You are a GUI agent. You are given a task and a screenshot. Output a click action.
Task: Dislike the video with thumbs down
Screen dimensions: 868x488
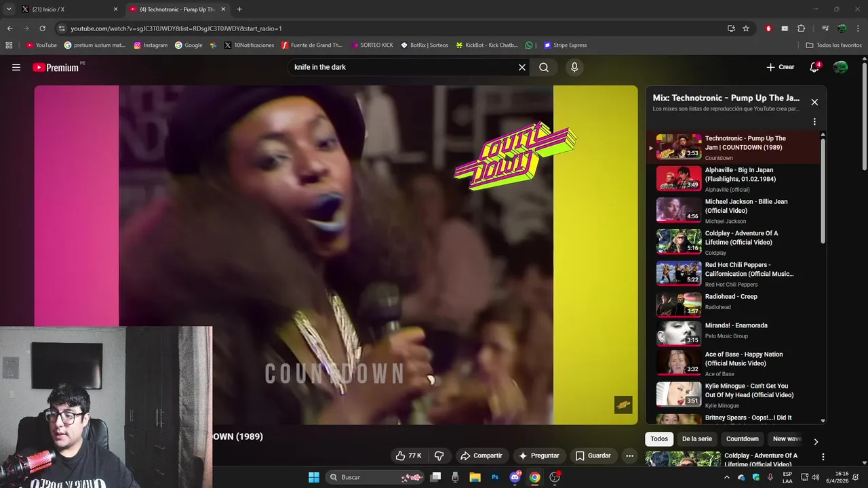point(439,455)
